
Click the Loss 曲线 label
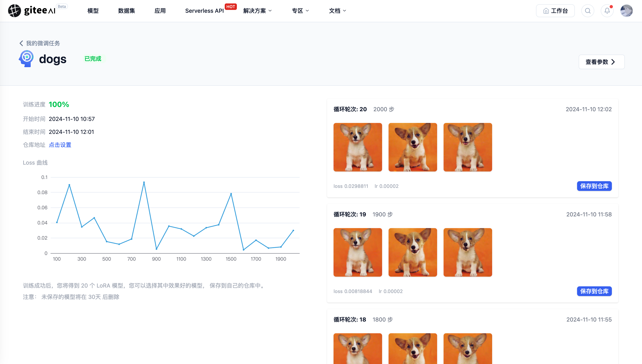tap(35, 163)
